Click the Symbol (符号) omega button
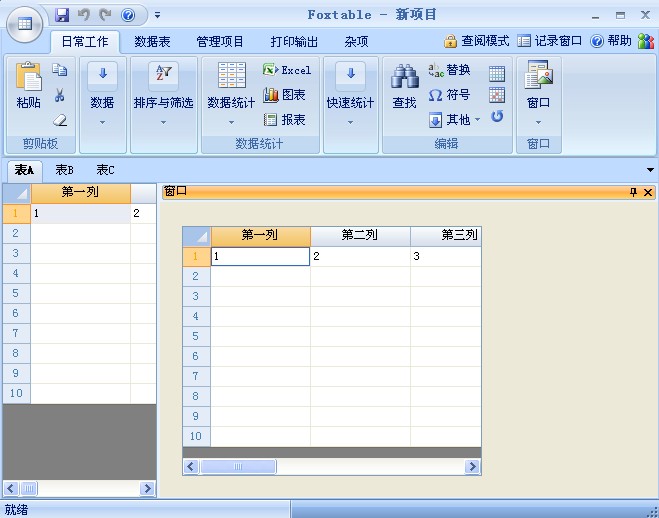This screenshot has width=659, height=518. [449, 95]
